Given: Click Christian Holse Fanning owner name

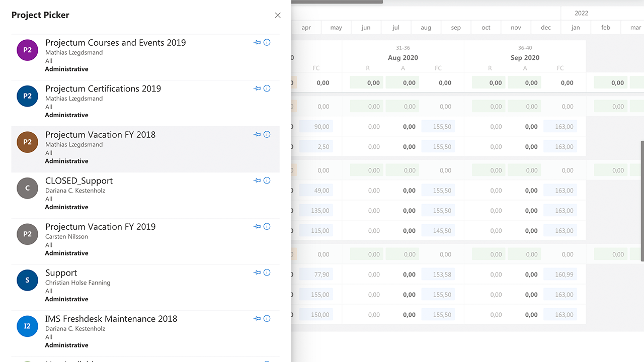Looking at the screenshot, I should point(77,283).
